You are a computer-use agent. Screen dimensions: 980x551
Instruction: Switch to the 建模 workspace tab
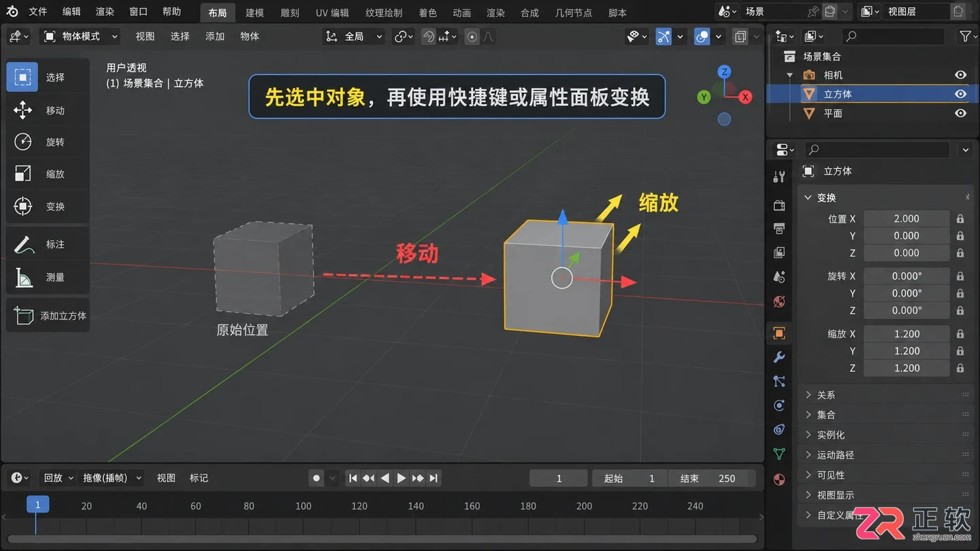coord(255,12)
